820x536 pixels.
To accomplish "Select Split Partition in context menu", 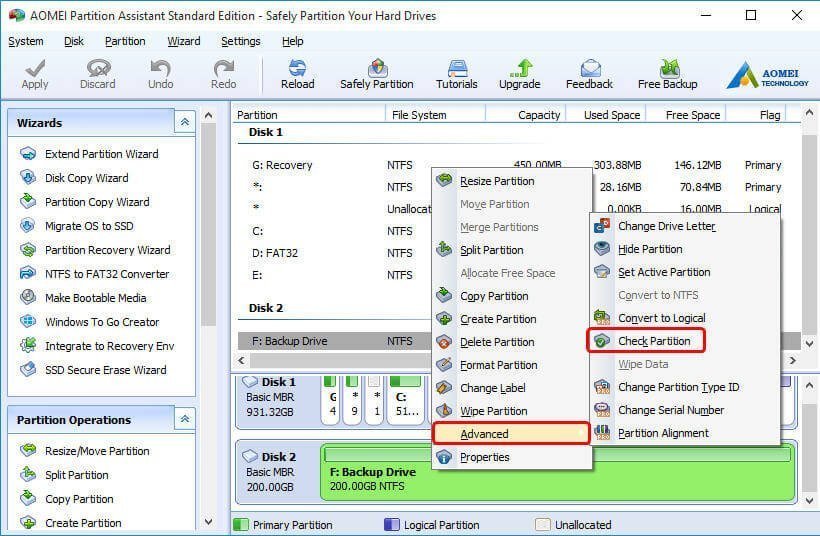I will 512,250.
